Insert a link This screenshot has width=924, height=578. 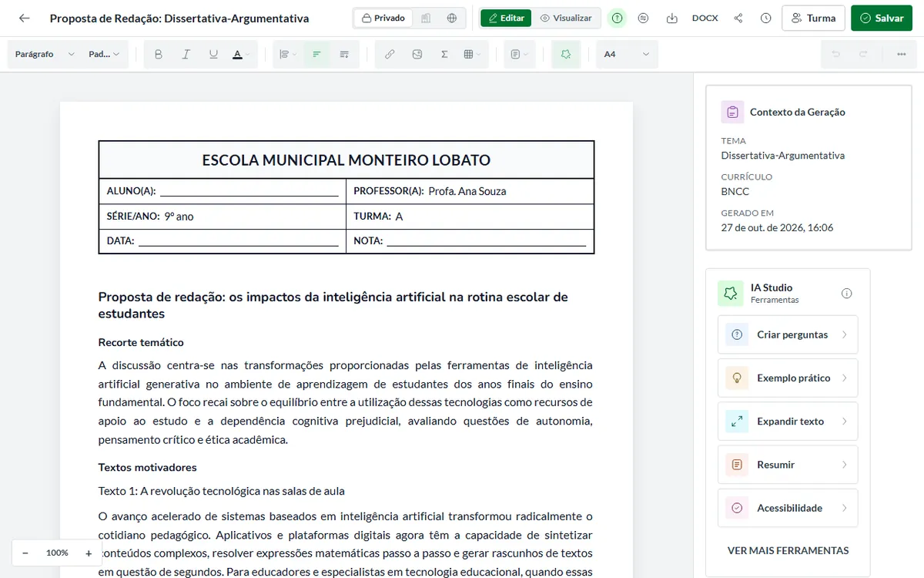point(390,55)
